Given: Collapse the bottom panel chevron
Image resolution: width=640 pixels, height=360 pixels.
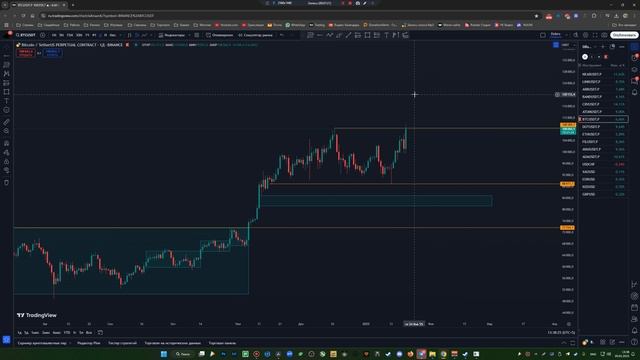Looking at the screenshot, I should pos(564,343).
